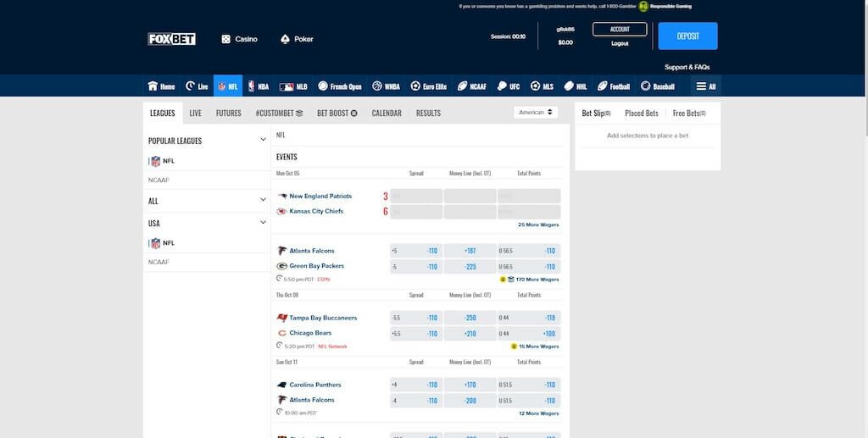
Task: Go to Home in sports bar
Action: click(x=161, y=86)
